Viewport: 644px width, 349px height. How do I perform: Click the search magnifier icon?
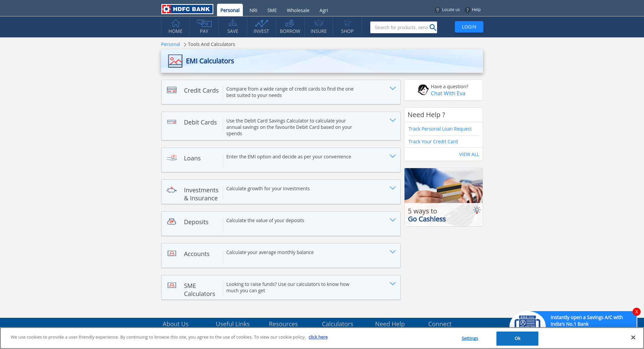(x=433, y=28)
